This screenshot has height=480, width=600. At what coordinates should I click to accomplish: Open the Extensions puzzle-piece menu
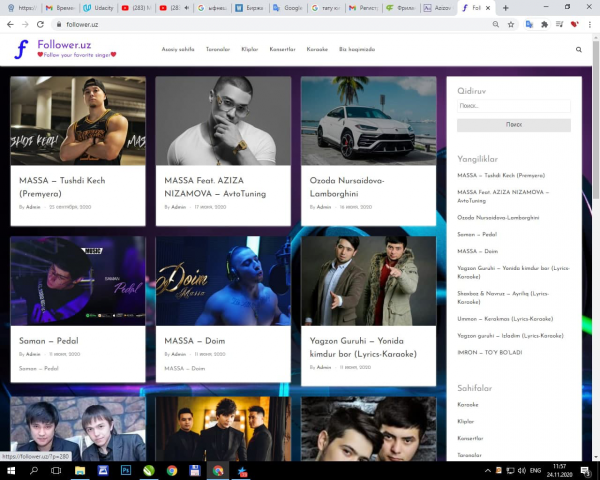coord(545,24)
